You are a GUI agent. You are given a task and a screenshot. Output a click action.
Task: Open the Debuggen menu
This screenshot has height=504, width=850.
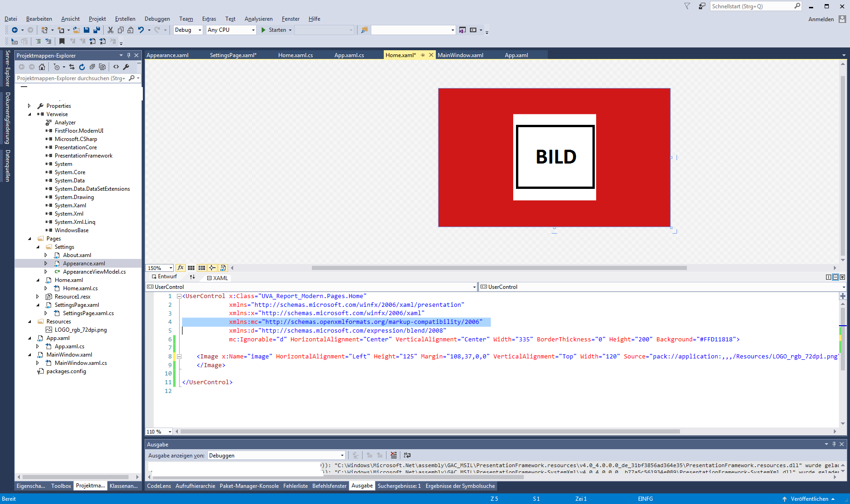pos(157,19)
